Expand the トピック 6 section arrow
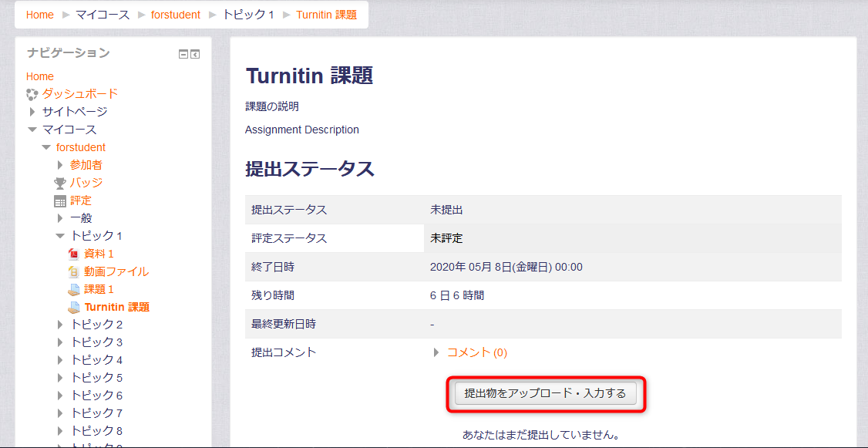Viewport: 868px width, 448px height. (x=60, y=396)
